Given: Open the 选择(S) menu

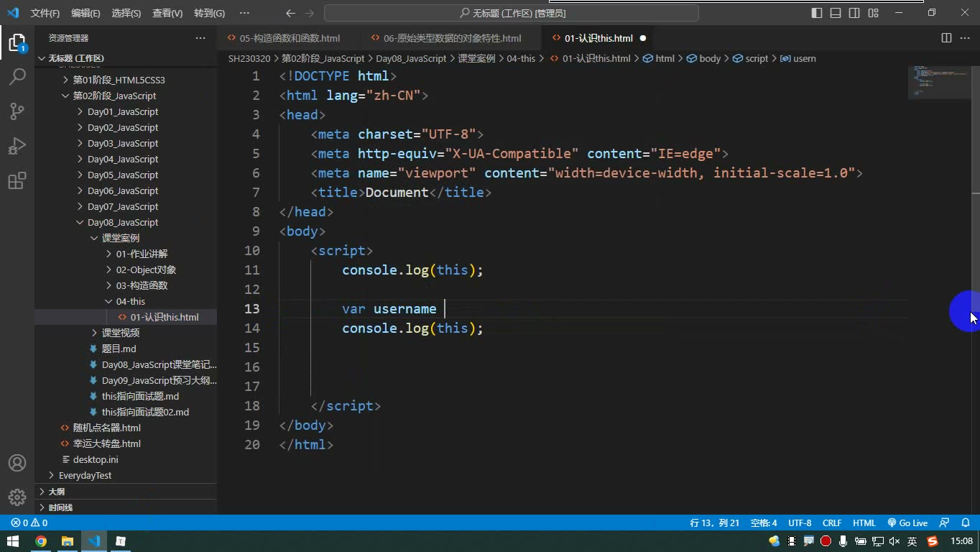Looking at the screenshot, I should pos(126,13).
